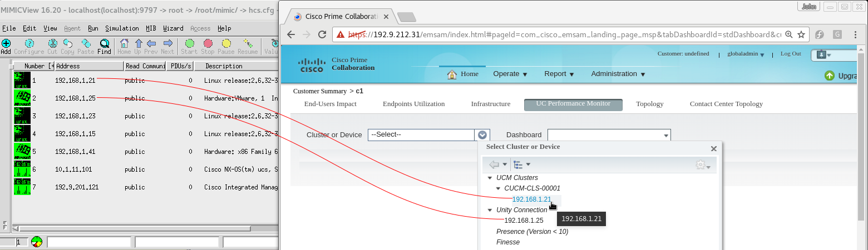
Task: Click the zoom magnifier icon in address bar
Action: pyautogui.click(x=789, y=34)
